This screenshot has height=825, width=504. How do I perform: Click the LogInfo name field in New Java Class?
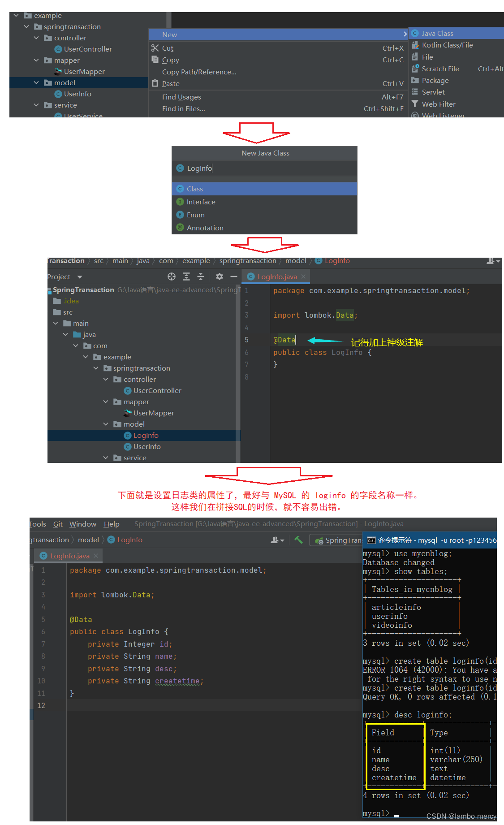point(264,168)
